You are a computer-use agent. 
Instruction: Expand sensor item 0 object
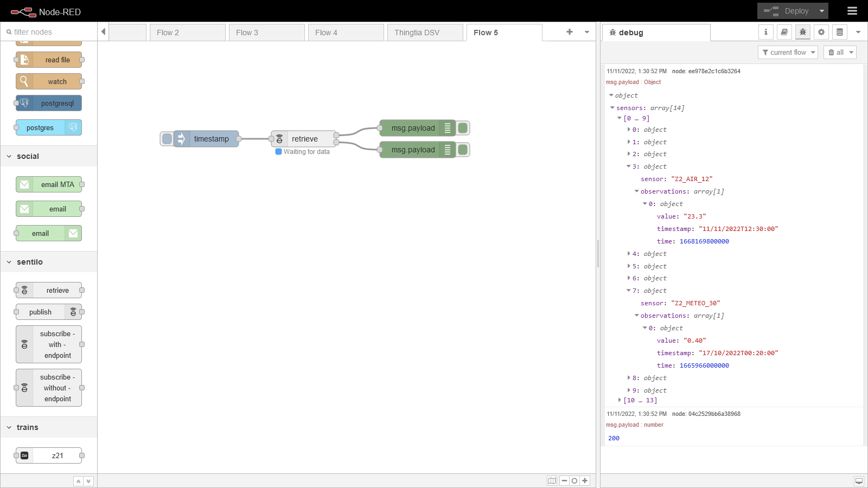point(629,130)
